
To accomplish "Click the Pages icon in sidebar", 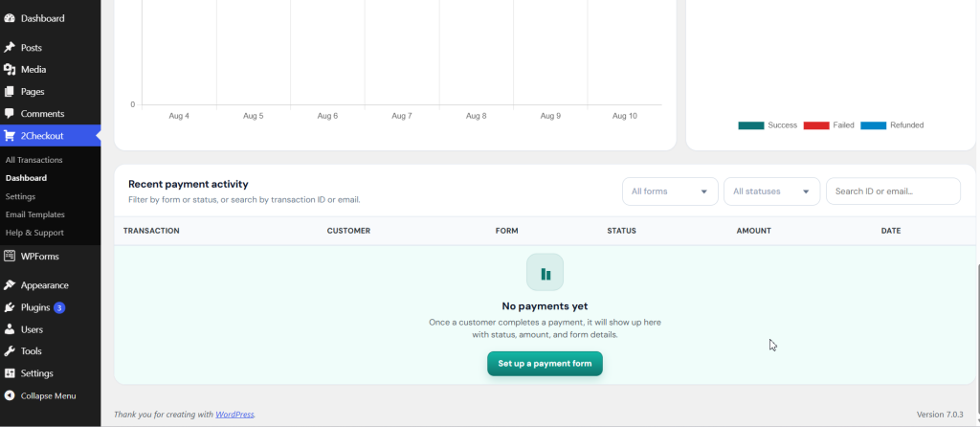I will 10,92.
